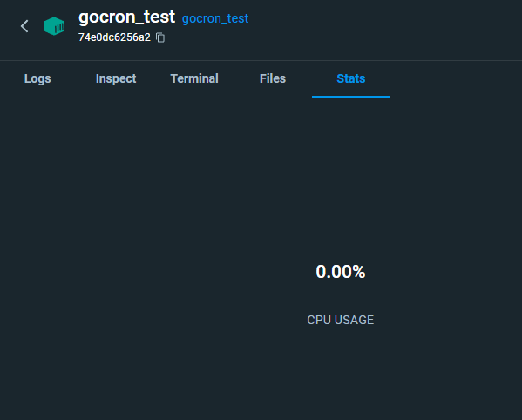The image size is (522, 420).
Task: Show the Files tab
Action: pyautogui.click(x=273, y=79)
